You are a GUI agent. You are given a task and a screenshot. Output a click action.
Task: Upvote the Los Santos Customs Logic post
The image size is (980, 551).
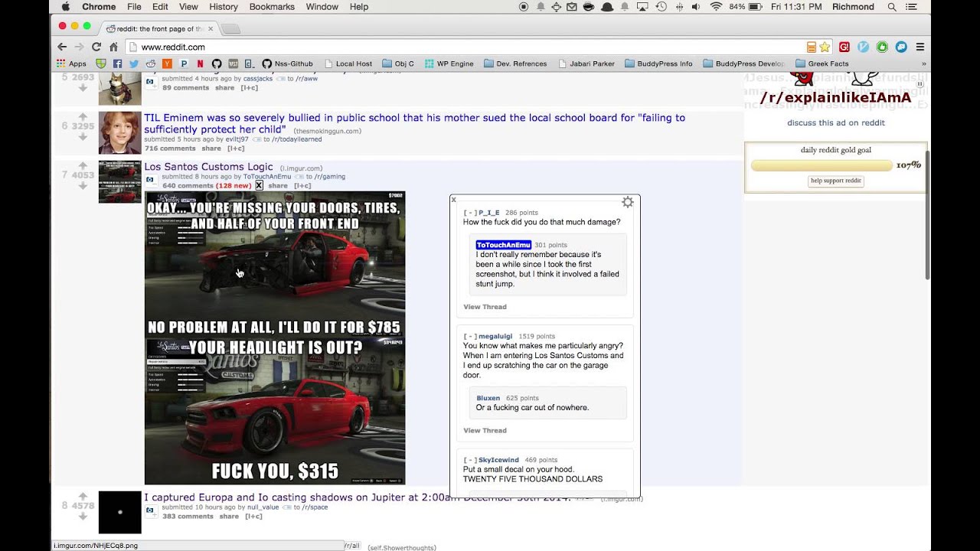click(x=83, y=165)
